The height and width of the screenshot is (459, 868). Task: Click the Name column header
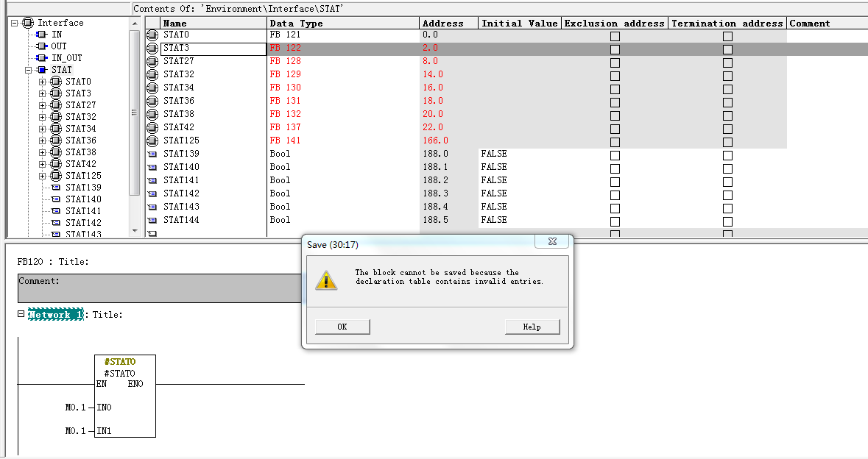click(x=213, y=24)
